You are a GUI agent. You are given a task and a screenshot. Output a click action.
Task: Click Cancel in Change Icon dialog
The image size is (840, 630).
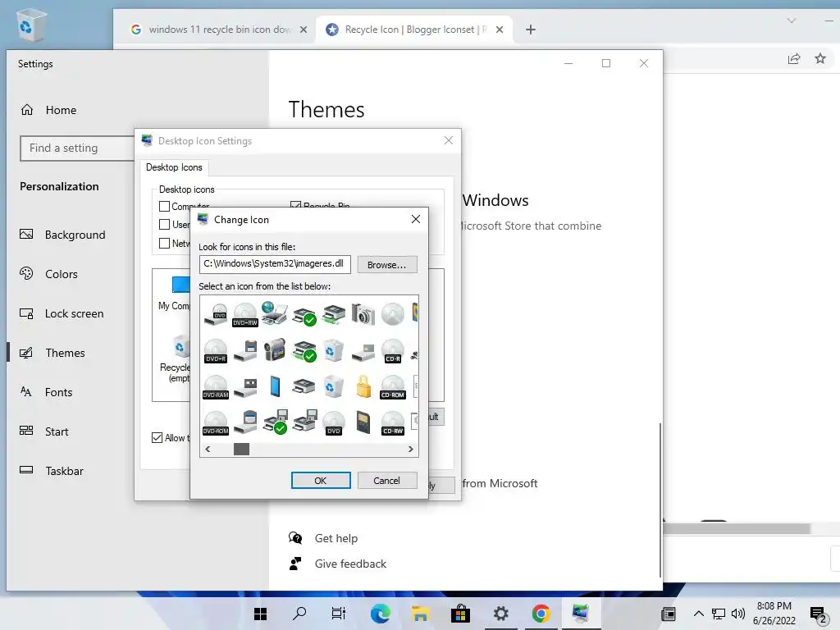(x=387, y=481)
